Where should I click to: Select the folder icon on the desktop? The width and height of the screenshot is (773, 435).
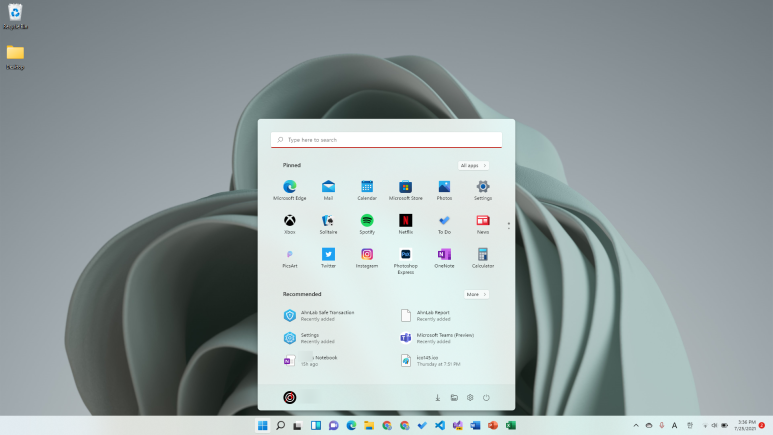15,57
